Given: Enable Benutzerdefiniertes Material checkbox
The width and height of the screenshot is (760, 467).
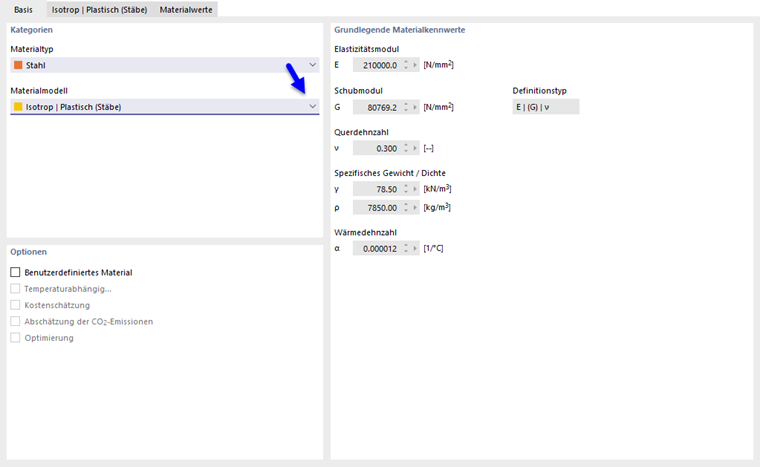Looking at the screenshot, I should click(16, 273).
